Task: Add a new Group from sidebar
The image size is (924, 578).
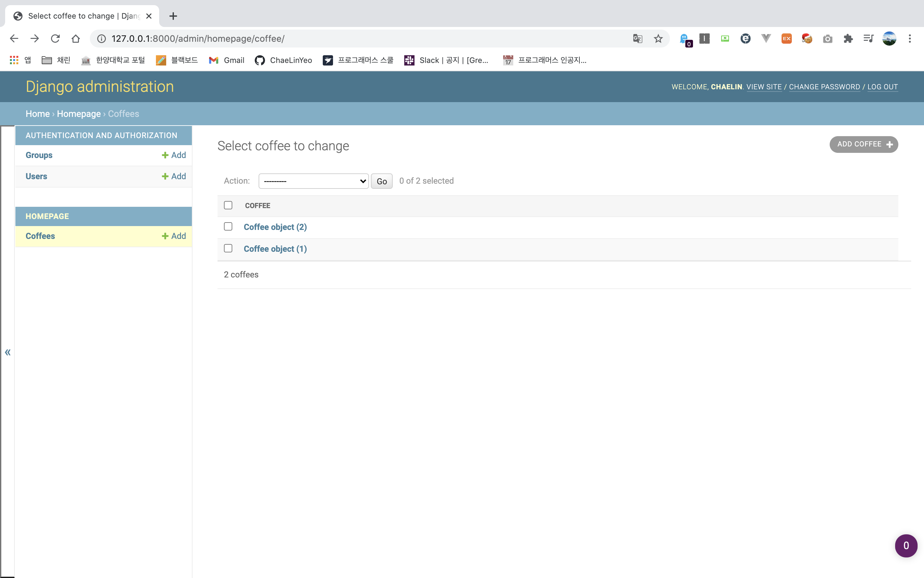Action: pos(174,155)
